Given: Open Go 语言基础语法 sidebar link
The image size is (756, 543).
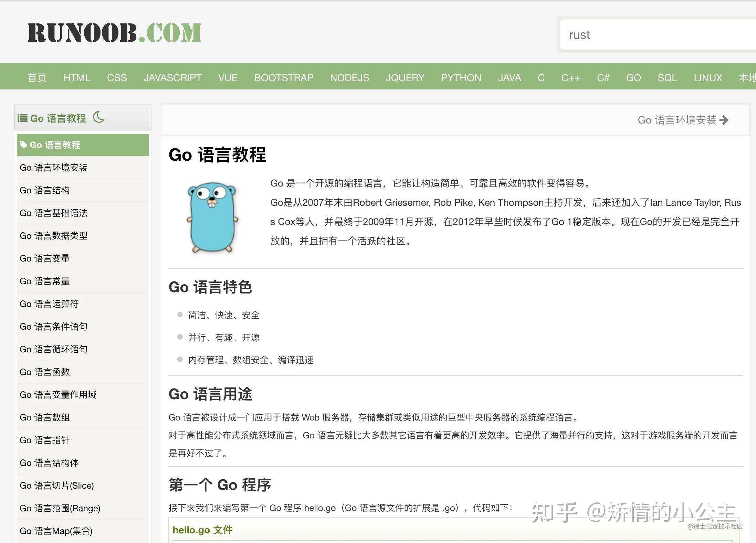Looking at the screenshot, I should tap(54, 213).
